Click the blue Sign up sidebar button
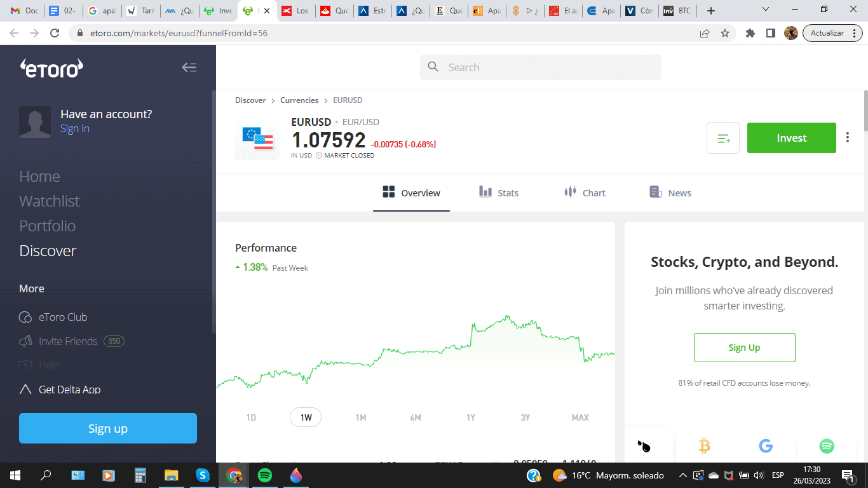The height and width of the screenshot is (488, 868). 108,428
